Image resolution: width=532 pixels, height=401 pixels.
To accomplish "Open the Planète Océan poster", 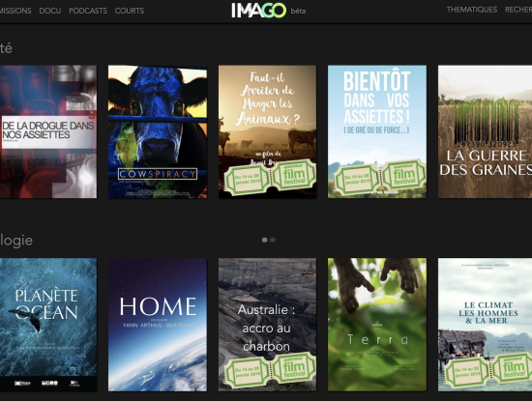I will point(48,325).
